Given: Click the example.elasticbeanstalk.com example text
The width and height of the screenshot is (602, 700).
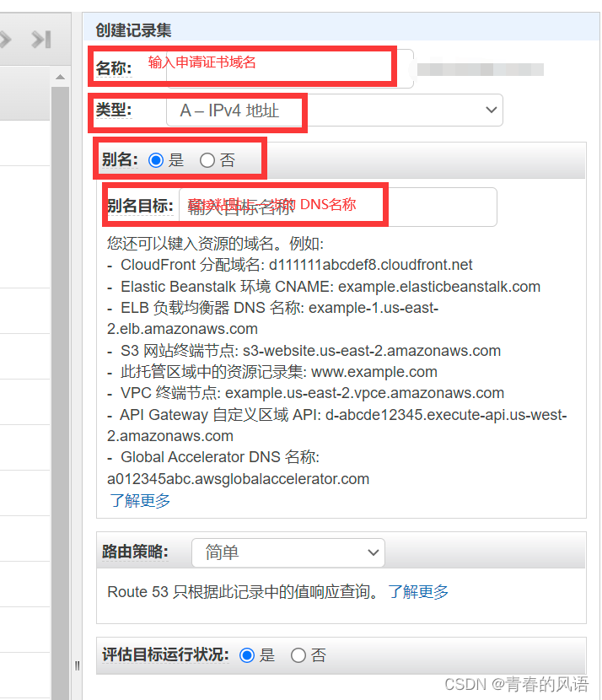Looking at the screenshot, I should click(439, 287).
